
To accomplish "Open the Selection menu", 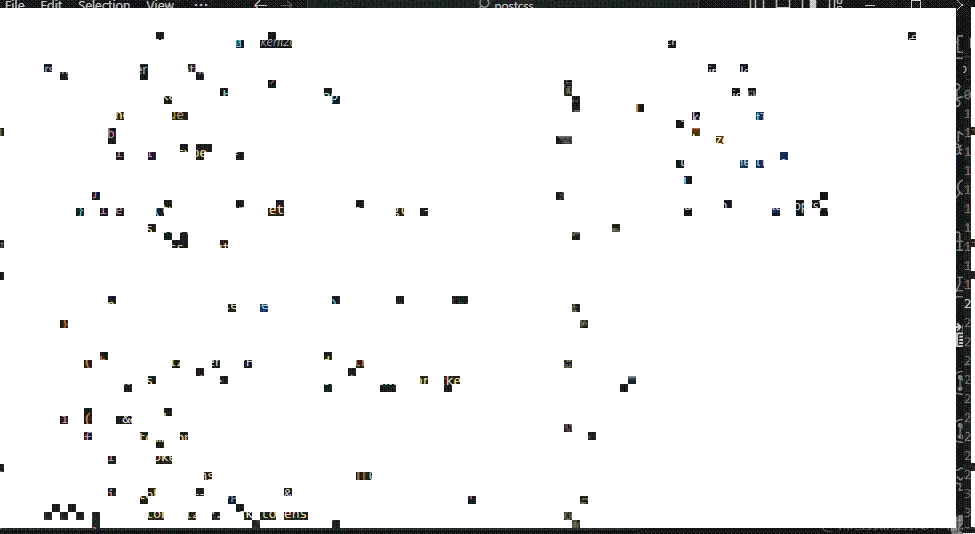I will (x=104, y=5).
